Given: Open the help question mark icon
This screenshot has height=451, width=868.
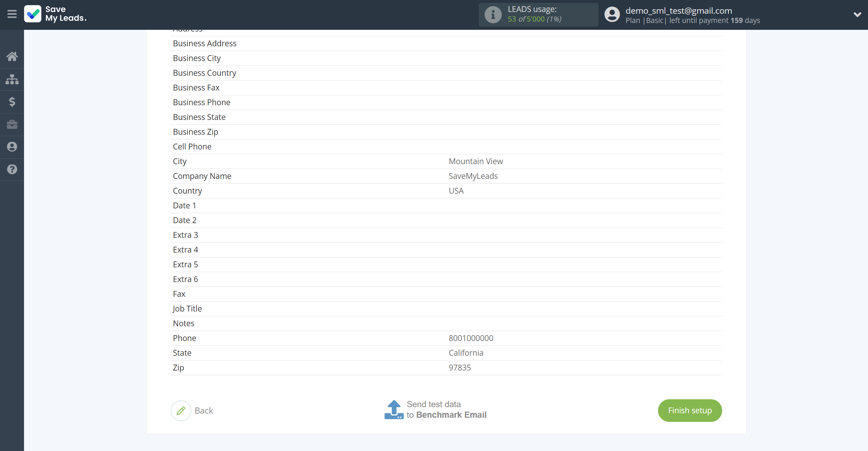Looking at the screenshot, I should pyautogui.click(x=12, y=169).
